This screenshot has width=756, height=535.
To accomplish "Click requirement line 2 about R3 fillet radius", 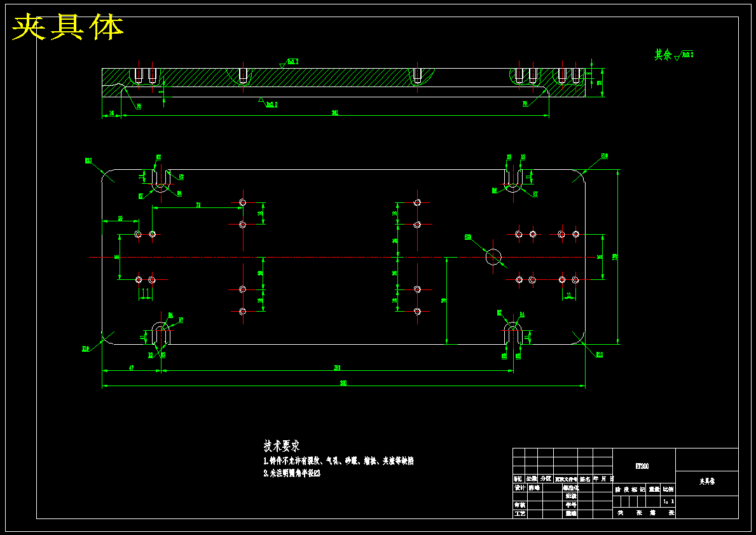I will coord(292,474).
